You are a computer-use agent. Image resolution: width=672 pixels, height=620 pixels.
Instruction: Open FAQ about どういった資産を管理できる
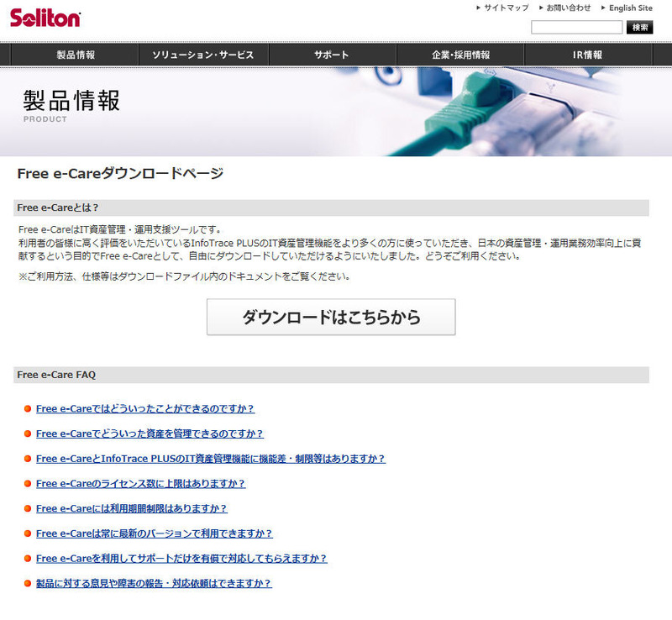click(150, 433)
